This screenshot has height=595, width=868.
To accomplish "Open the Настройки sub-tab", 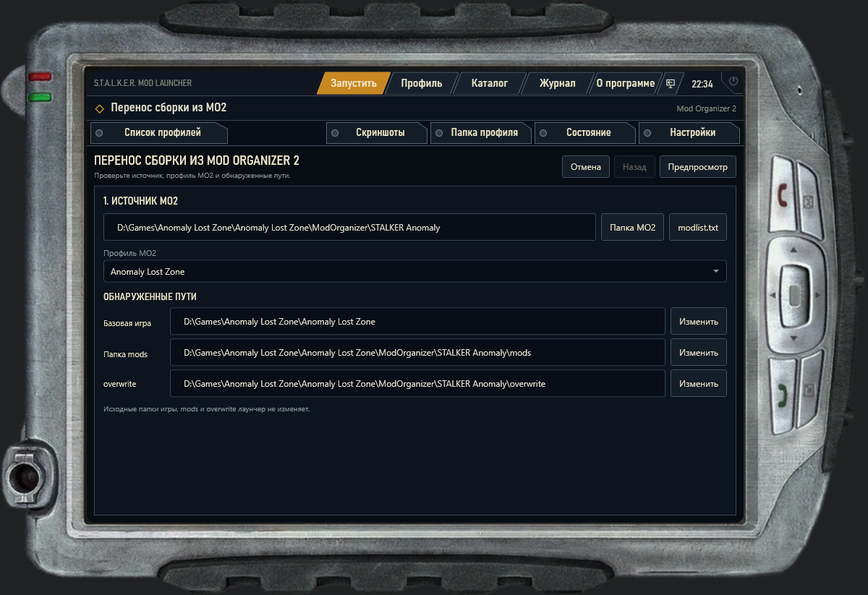I will (x=689, y=133).
